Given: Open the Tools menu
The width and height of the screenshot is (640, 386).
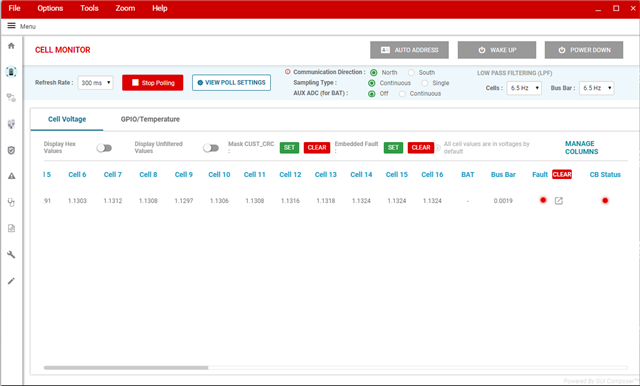Looking at the screenshot, I should [x=89, y=8].
